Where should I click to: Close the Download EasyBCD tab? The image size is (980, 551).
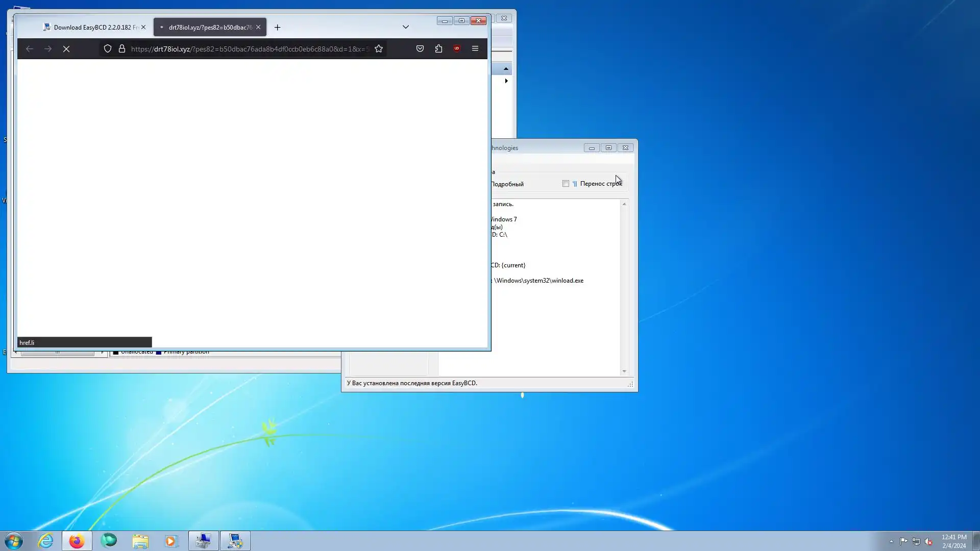143,28
